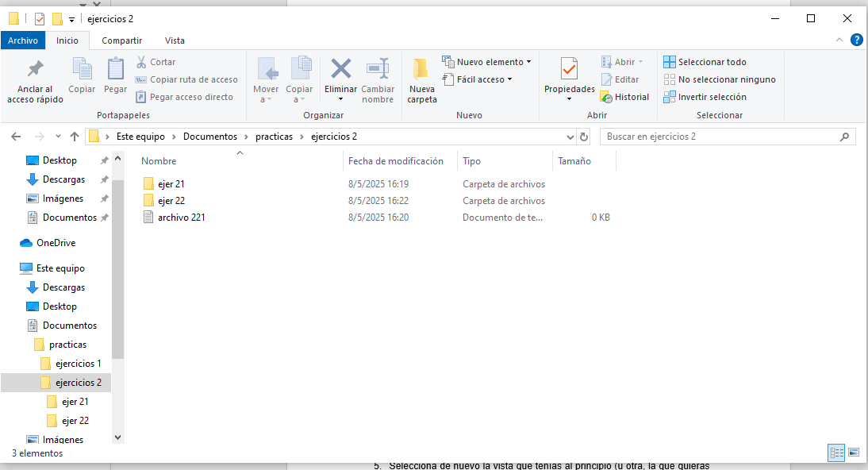
Task: Switch to details view in status bar
Action: click(x=836, y=453)
